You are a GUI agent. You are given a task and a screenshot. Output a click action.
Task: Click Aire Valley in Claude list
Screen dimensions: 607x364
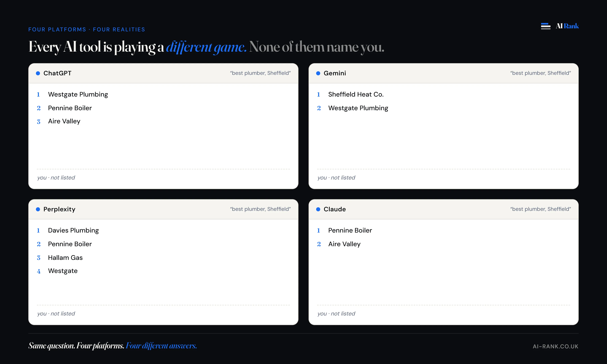(x=344, y=244)
